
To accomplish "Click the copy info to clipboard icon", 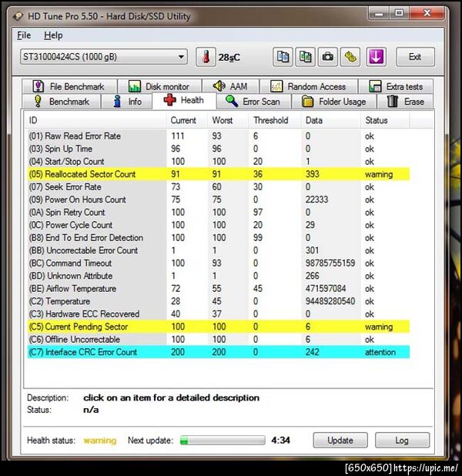I will click(283, 57).
